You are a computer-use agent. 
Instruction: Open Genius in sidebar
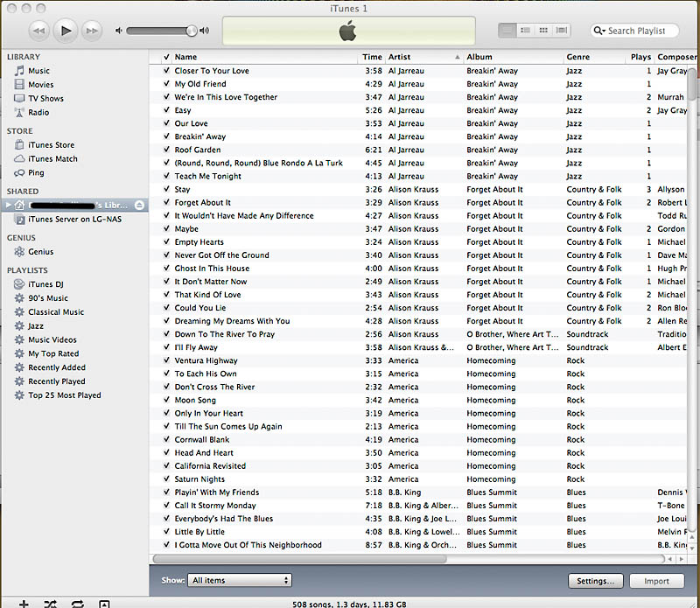coord(40,251)
